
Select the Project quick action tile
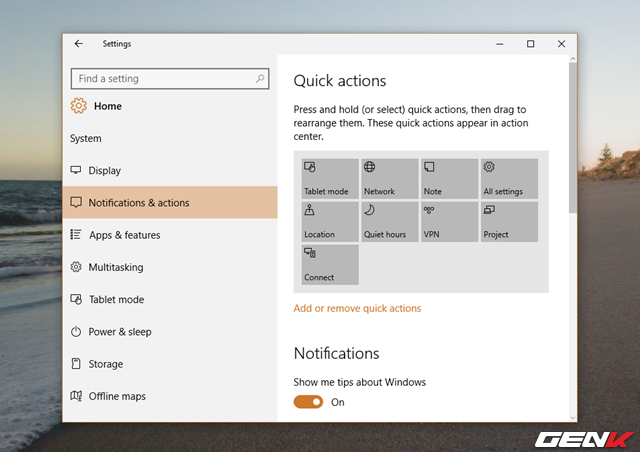509,222
